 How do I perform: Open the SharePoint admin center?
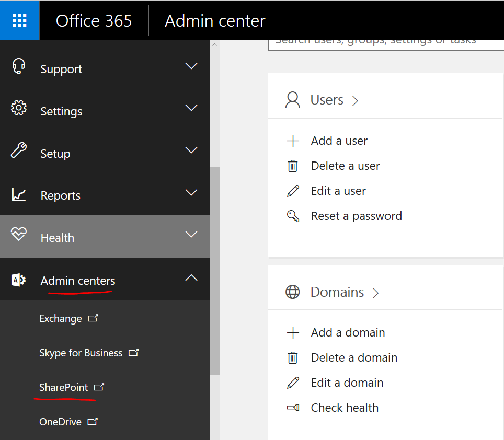click(x=64, y=387)
